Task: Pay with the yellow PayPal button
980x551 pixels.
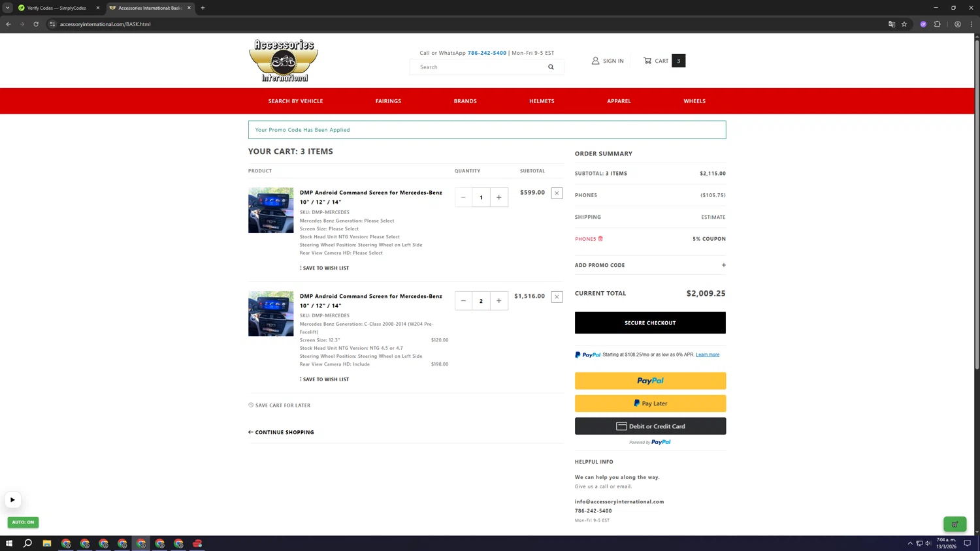Action: 650,381
